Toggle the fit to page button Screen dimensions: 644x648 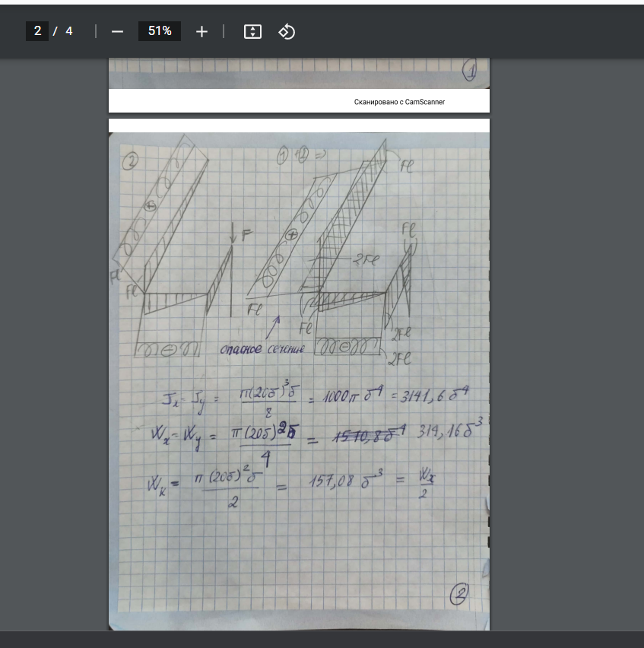(x=252, y=31)
